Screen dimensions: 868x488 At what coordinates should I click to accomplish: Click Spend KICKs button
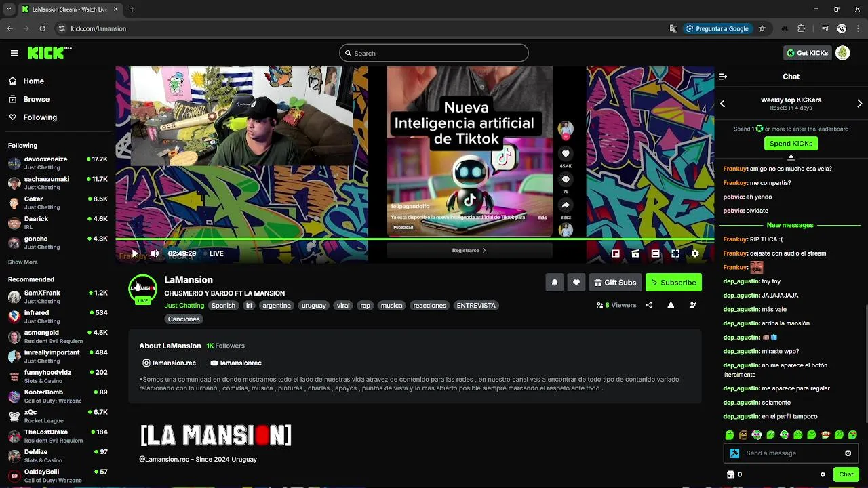(791, 144)
